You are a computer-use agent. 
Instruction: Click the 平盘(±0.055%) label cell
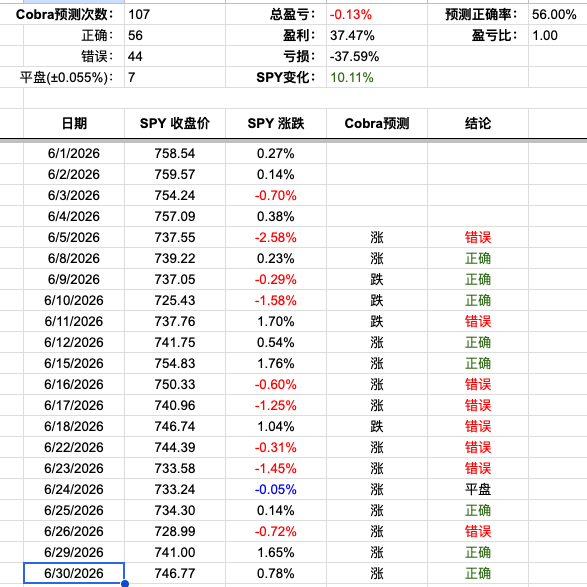tap(64, 77)
